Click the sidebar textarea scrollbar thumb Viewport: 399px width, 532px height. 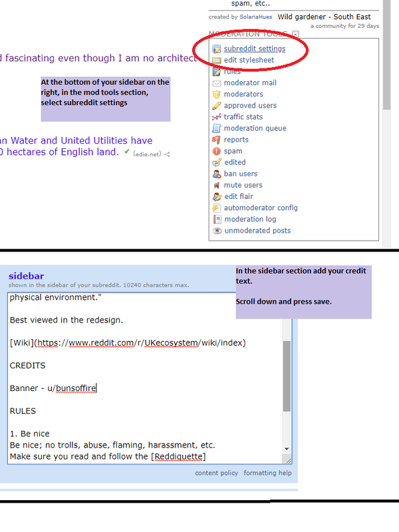[x=287, y=376]
